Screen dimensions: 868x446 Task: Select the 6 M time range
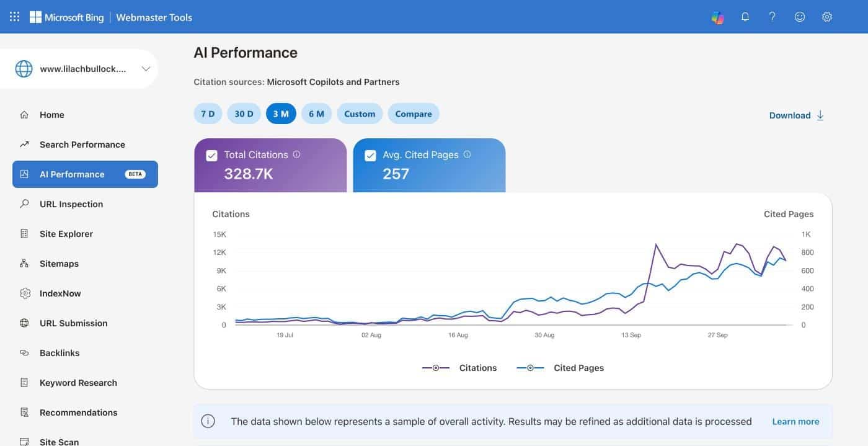(x=317, y=114)
